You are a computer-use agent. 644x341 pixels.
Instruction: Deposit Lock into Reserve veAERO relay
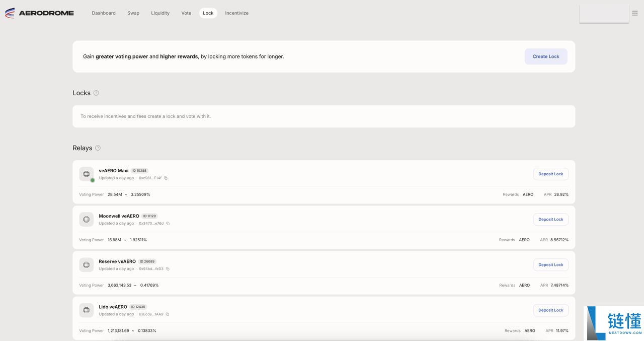(x=550, y=264)
